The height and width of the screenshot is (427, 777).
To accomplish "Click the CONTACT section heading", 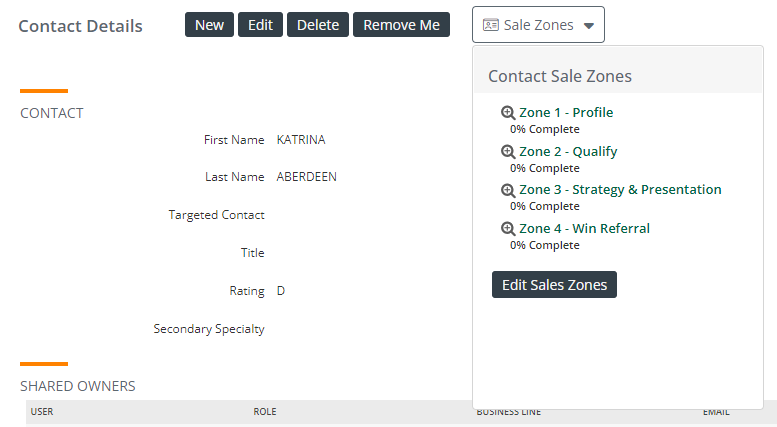I will pyautogui.click(x=52, y=113).
